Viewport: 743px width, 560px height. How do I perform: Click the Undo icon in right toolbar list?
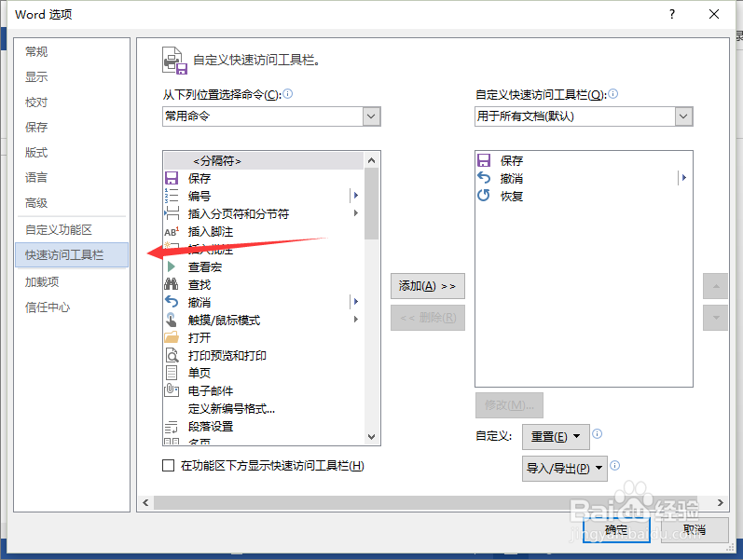click(484, 178)
